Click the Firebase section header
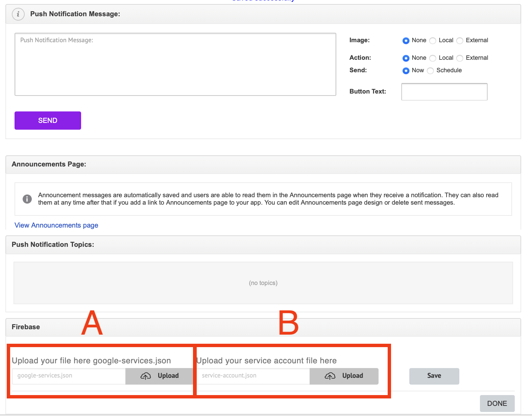The width and height of the screenshot is (532, 416). (263, 327)
